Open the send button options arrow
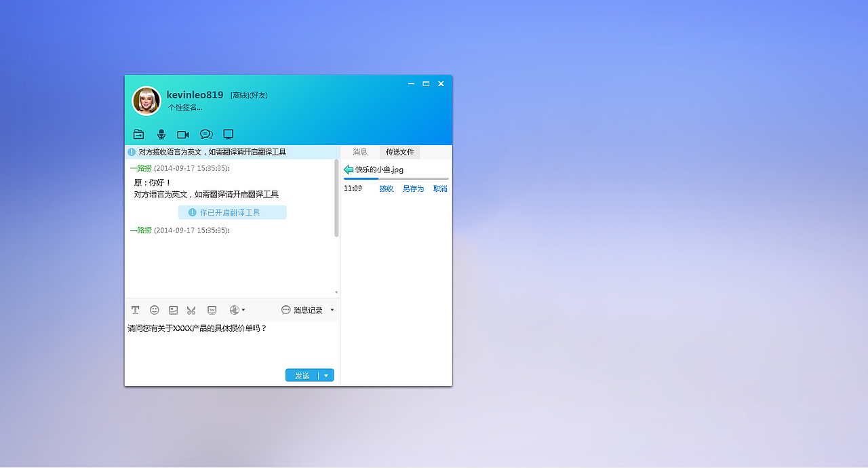This screenshot has height=468, width=868. tap(325, 374)
